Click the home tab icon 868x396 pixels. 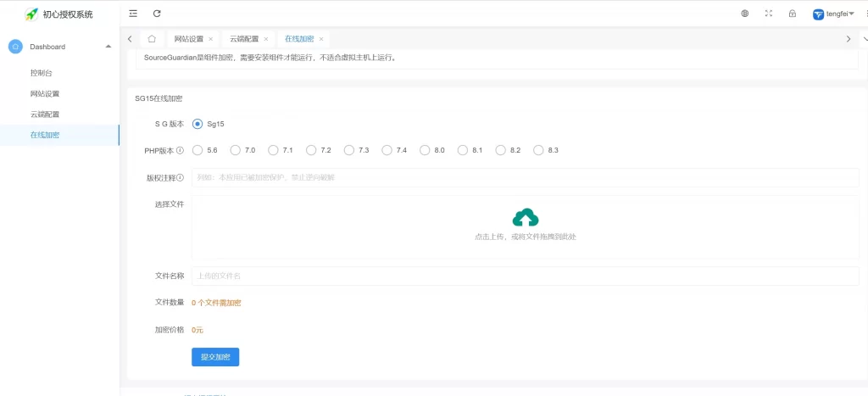(152, 39)
